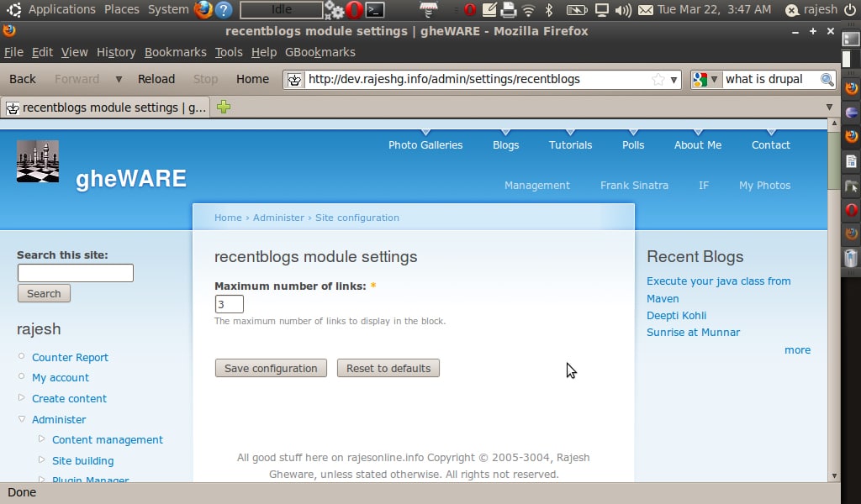
Task: Open the URL bar history dropdown
Action: (673, 80)
